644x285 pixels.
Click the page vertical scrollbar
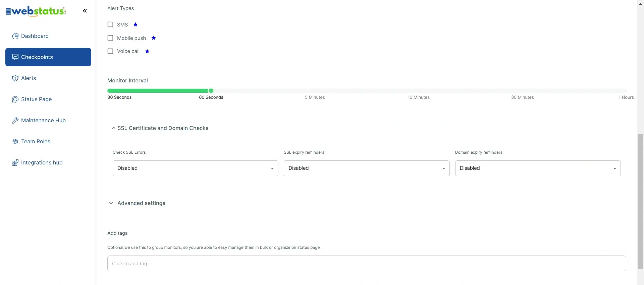(640, 201)
